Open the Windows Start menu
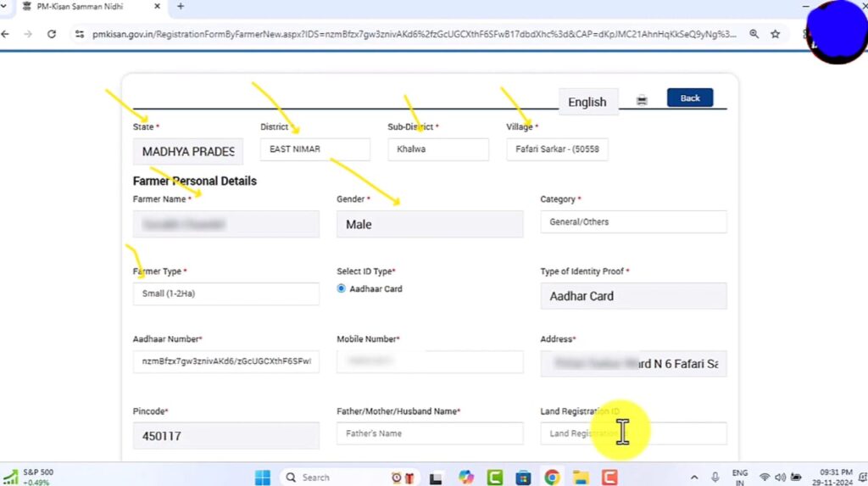The height and width of the screenshot is (486, 868). (x=262, y=477)
